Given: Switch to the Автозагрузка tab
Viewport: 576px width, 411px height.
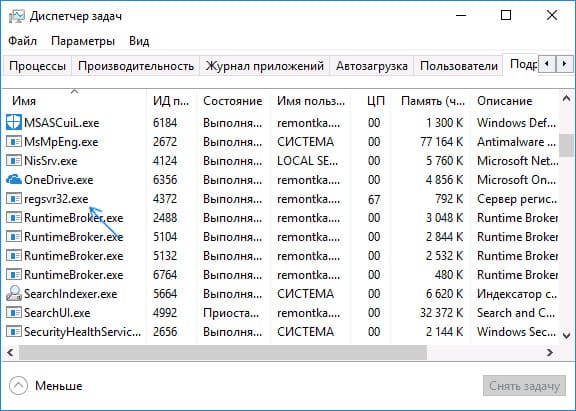Looking at the screenshot, I should pos(372,66).
